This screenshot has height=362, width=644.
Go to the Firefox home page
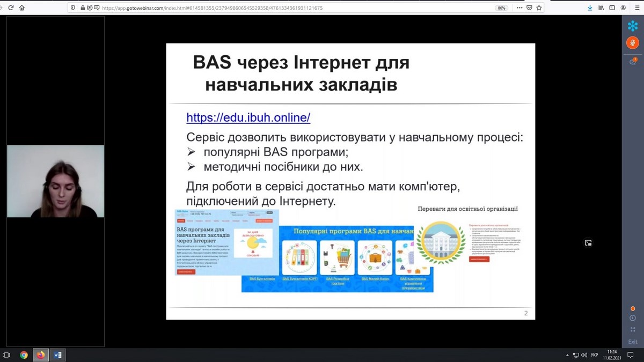tap(22, 8)
